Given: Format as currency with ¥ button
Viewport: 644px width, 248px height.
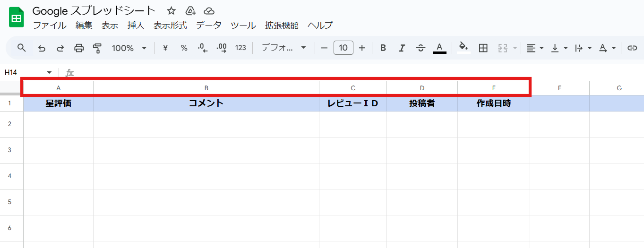Looking at the screenshot, I should (165, 48).
